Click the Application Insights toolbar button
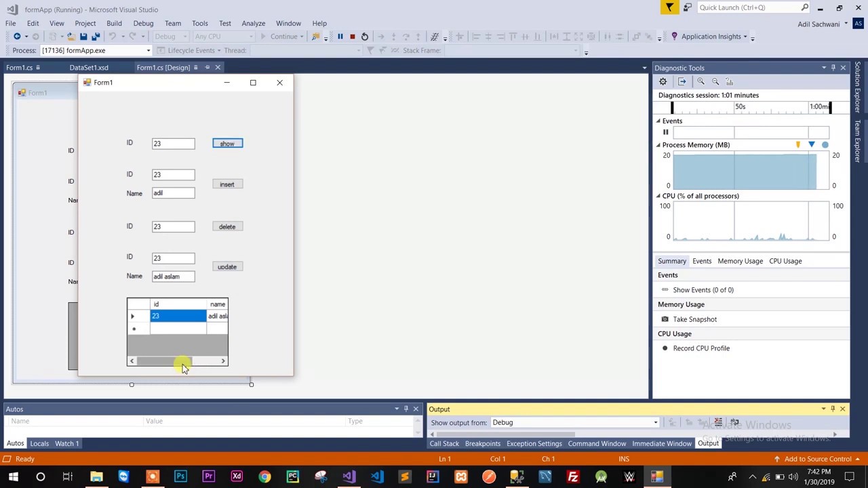This screenshot has width=868, height=488. pos(710,37)
